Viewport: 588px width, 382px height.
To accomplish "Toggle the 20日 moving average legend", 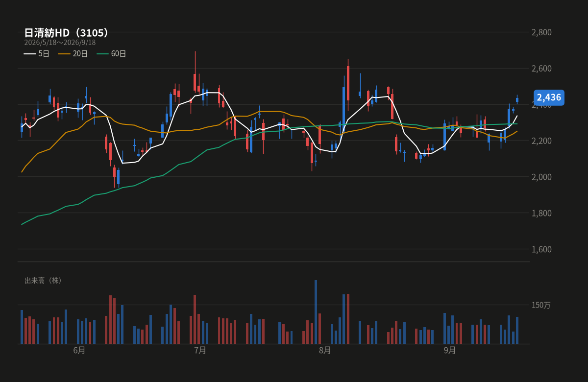I will coord(73,54).
